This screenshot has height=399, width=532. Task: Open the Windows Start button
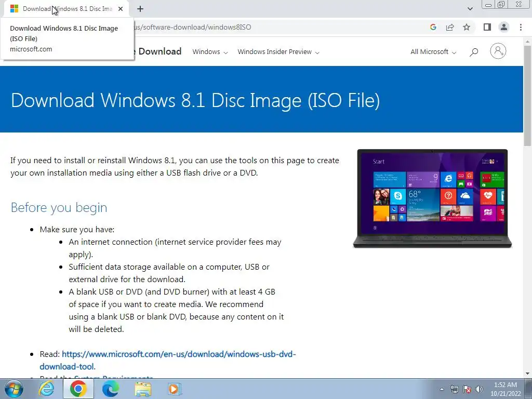14,389
